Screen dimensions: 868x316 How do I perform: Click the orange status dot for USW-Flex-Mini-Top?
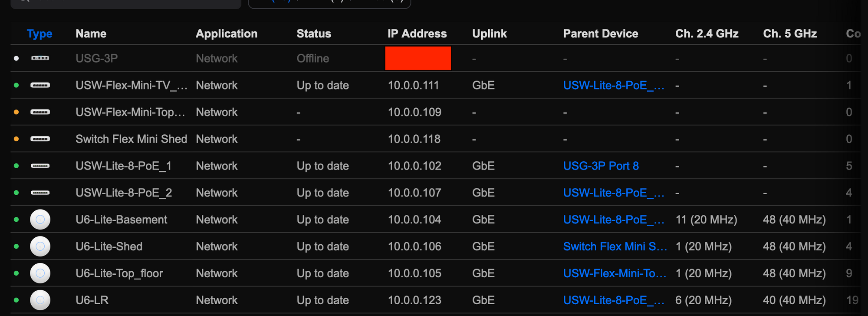pos(16,112)
